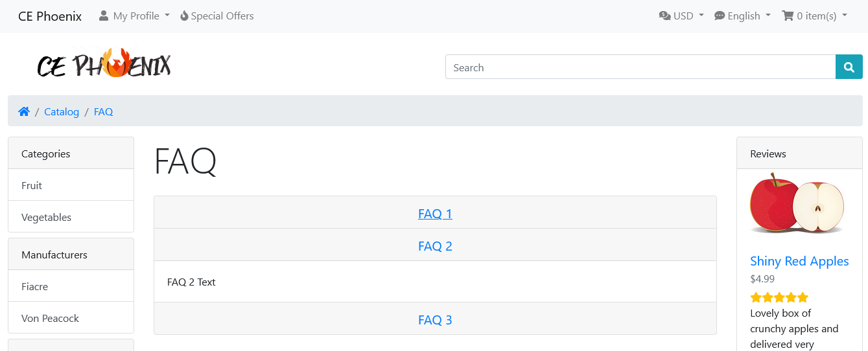Viewport: 868px width, 351px height.
Task: Click the language speech bubble icon
Action: click(720, 16)
